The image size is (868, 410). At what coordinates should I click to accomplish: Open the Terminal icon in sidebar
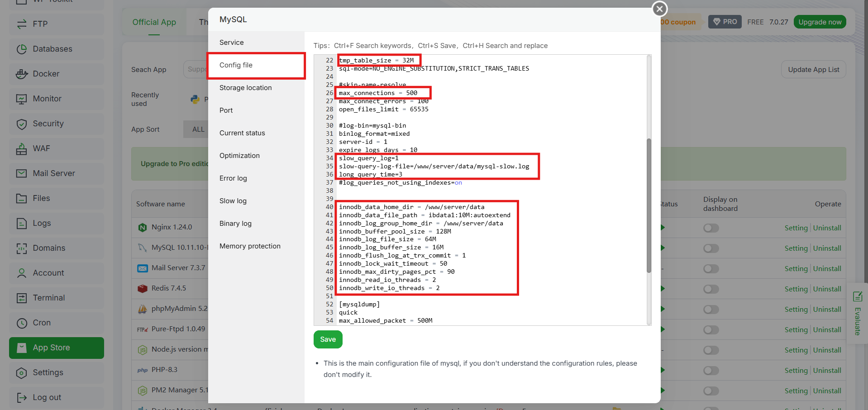21,298
